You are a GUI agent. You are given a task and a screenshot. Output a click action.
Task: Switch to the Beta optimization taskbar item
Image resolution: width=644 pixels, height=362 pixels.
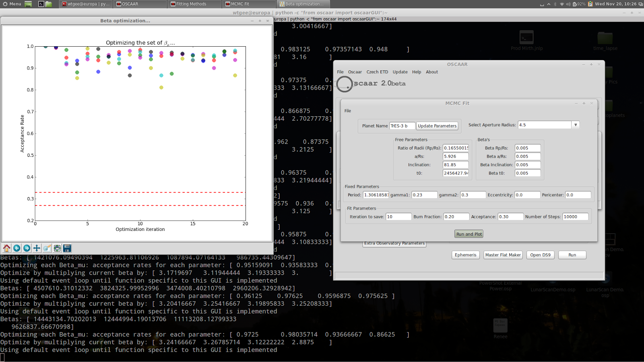304,4
